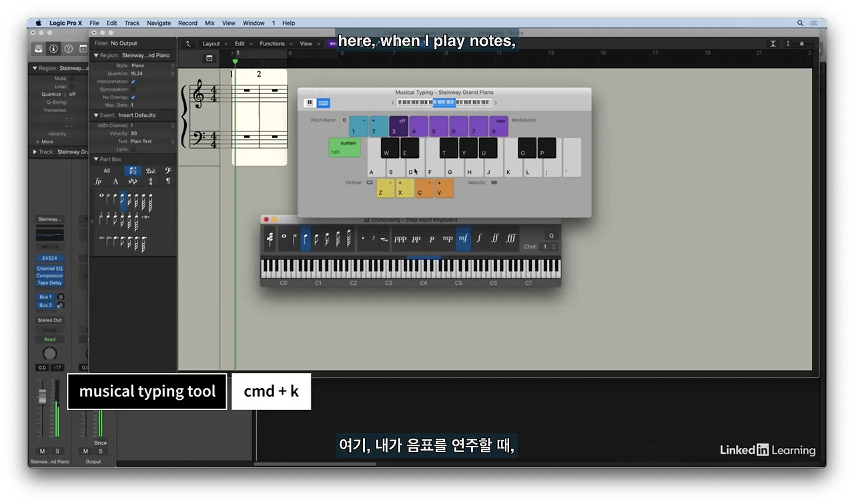Open Quick Help question mark icon

point(69,49)
